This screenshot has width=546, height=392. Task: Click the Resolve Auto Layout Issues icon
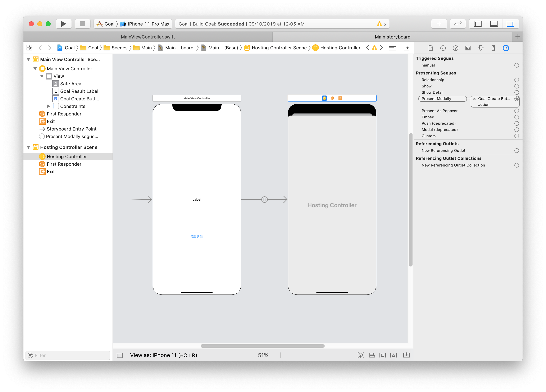393,355
